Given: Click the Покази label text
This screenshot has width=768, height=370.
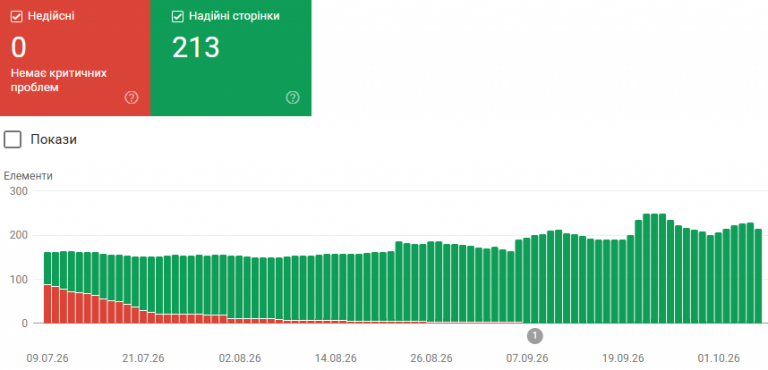Looking at the screenshot, I should (x=53, y=140).
